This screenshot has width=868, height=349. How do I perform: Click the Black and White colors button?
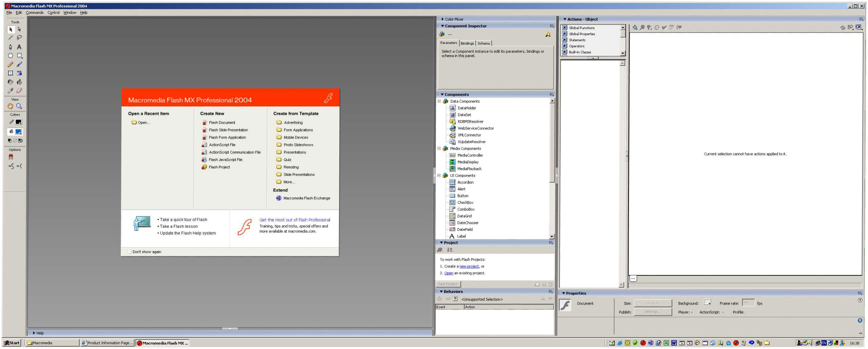coord(10,141)
